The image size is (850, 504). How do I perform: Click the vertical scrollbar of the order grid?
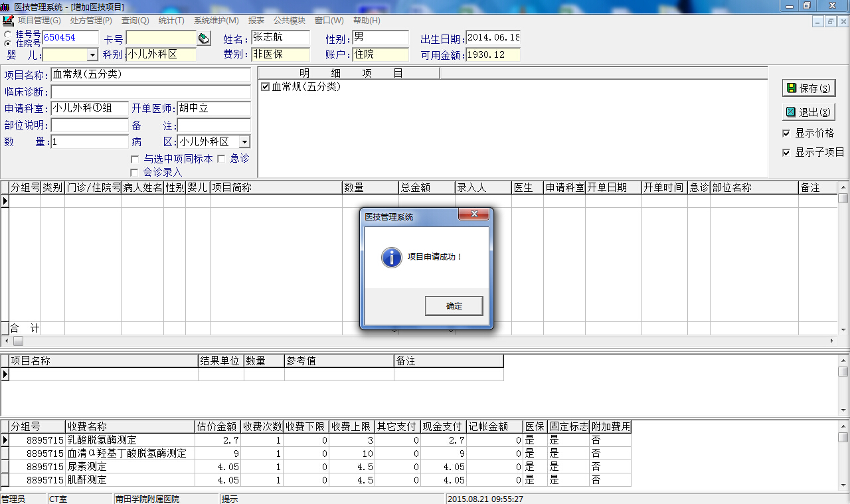tap(843, 259)
